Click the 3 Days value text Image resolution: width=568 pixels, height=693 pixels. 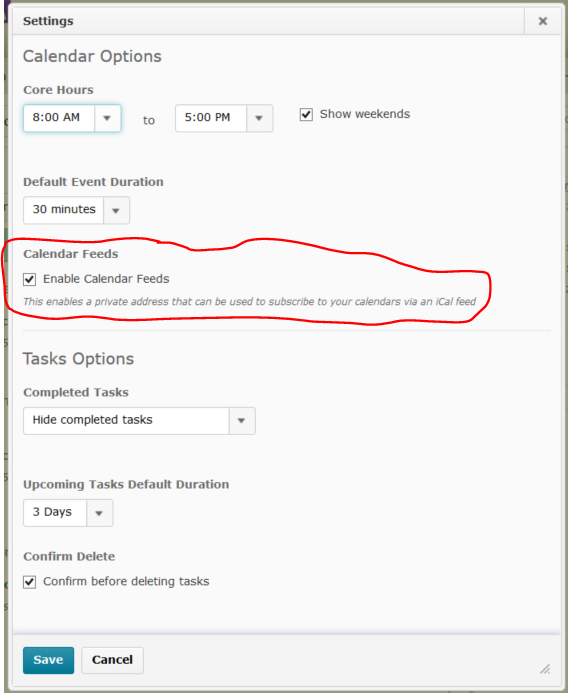52,512
